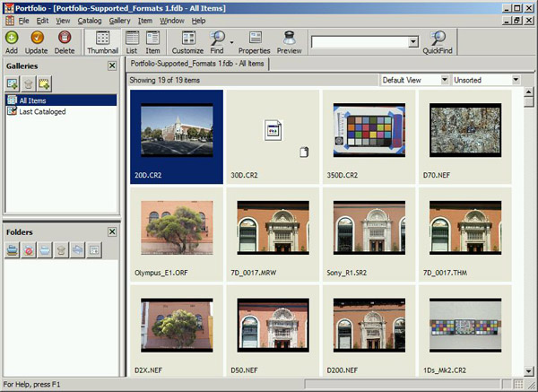Click inside the QuickFind search field
This screenshot has width=538, height=392.
click(x=360, y=42)
